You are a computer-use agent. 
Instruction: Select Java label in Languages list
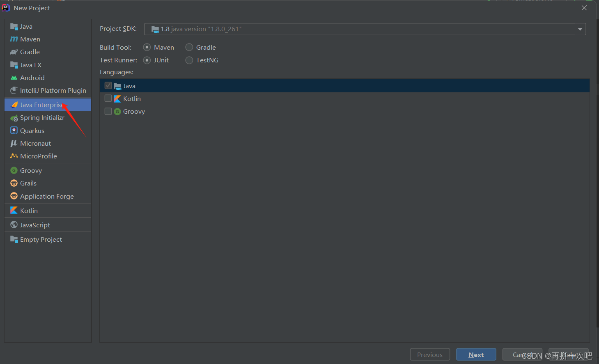pos(129,86)
